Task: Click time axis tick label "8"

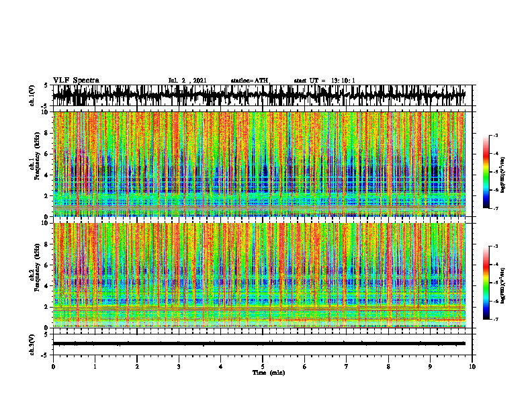Action: (x=388, y=367)
